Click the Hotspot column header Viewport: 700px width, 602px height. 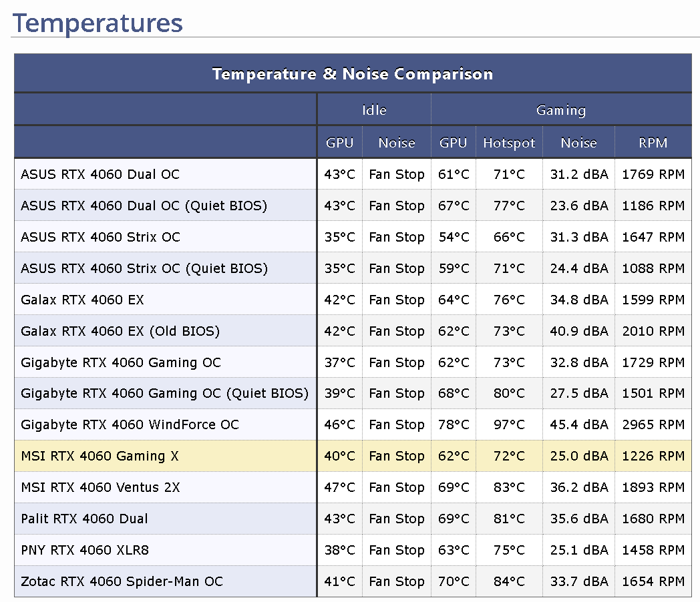pos(509,143)
